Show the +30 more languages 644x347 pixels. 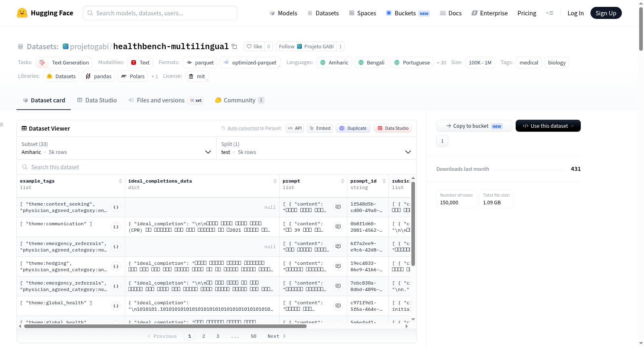tap(442, 62)
